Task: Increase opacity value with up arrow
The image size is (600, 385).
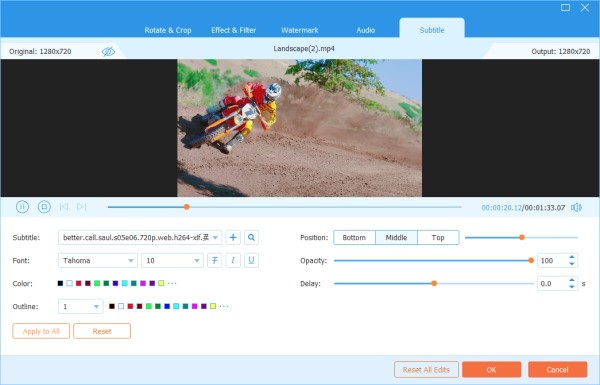Action: coord(572,258)
